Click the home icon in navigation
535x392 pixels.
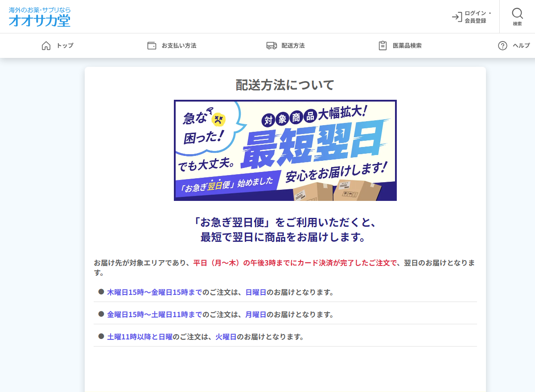[x=46, y=45]
